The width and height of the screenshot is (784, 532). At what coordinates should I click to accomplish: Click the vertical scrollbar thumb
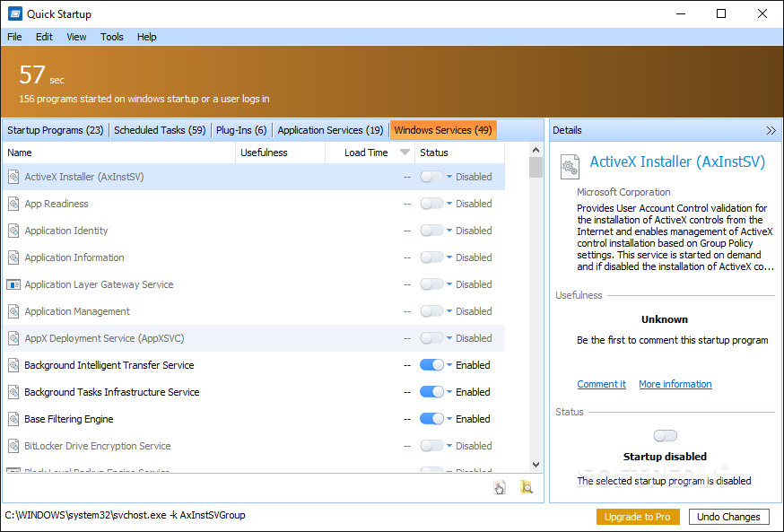point(536,168)
